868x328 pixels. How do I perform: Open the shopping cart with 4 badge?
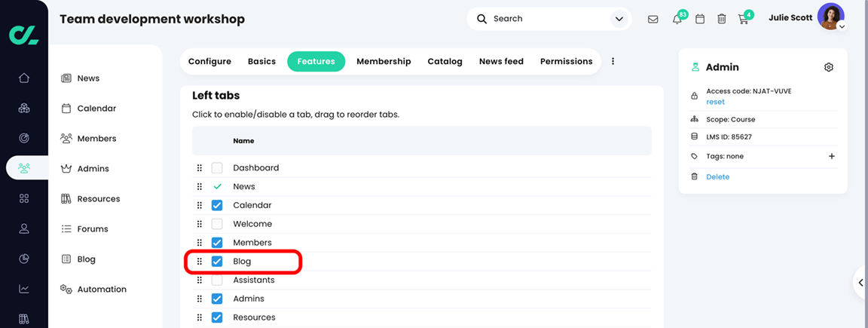[x=744, y=20]
